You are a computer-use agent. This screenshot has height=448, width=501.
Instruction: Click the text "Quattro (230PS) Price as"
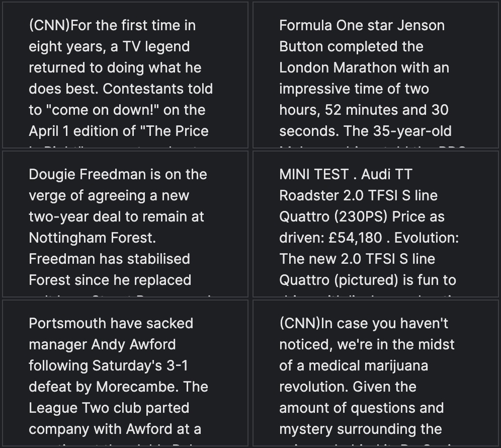click(x=362, y=216)
